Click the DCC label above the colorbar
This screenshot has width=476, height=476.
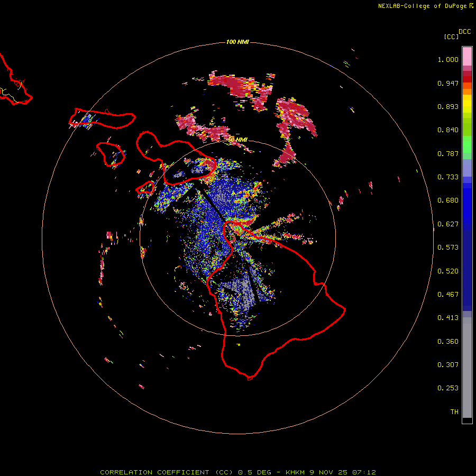coord(465,32)
